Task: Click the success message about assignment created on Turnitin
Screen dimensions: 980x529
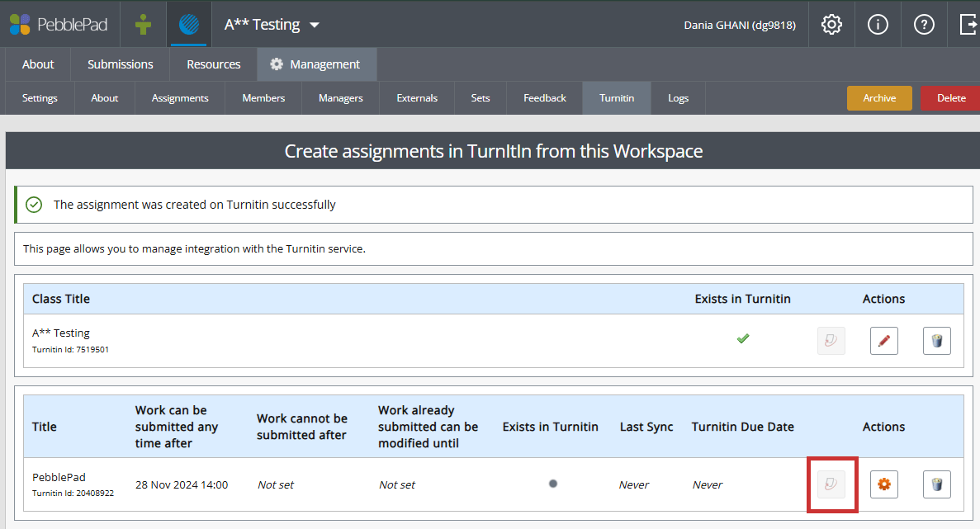Action: 194,204
